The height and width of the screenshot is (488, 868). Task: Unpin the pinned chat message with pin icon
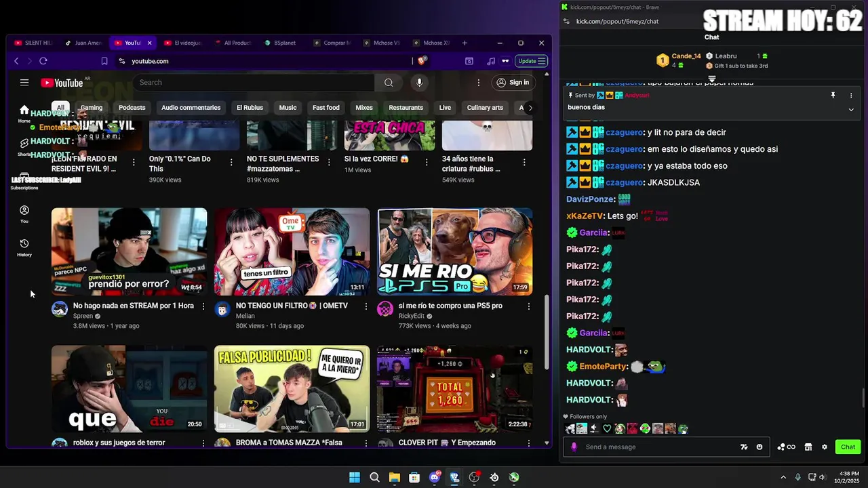pos(833,96)
